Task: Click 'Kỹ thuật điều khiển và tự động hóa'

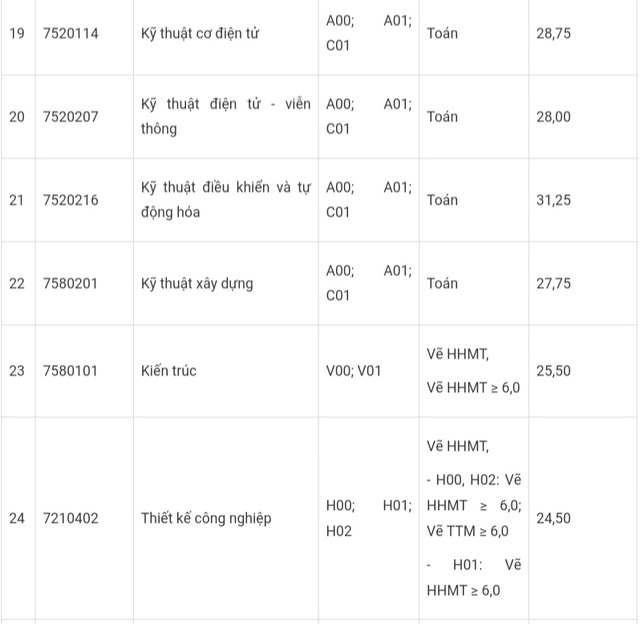Action: point(226,200)
